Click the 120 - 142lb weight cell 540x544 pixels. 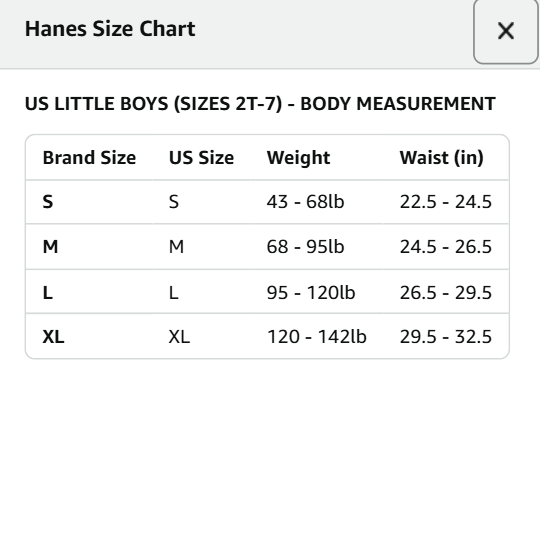(317, 337)
